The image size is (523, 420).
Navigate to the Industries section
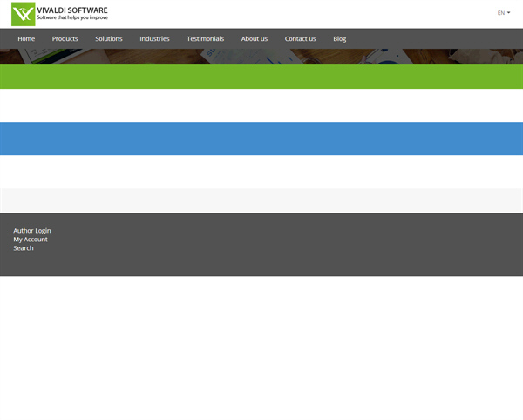pyautogui.click(x=154, y=39)
